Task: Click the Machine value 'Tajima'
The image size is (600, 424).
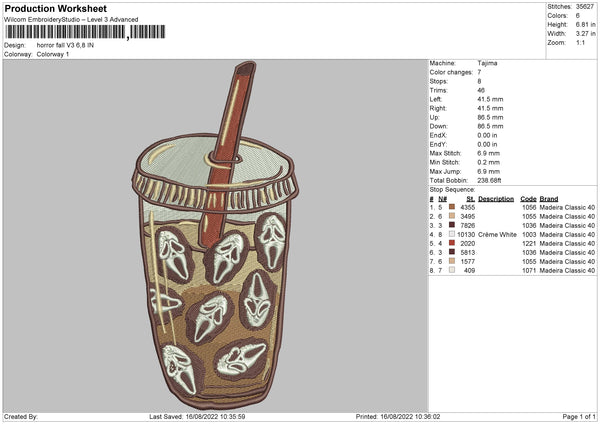Action: (487, 63)
